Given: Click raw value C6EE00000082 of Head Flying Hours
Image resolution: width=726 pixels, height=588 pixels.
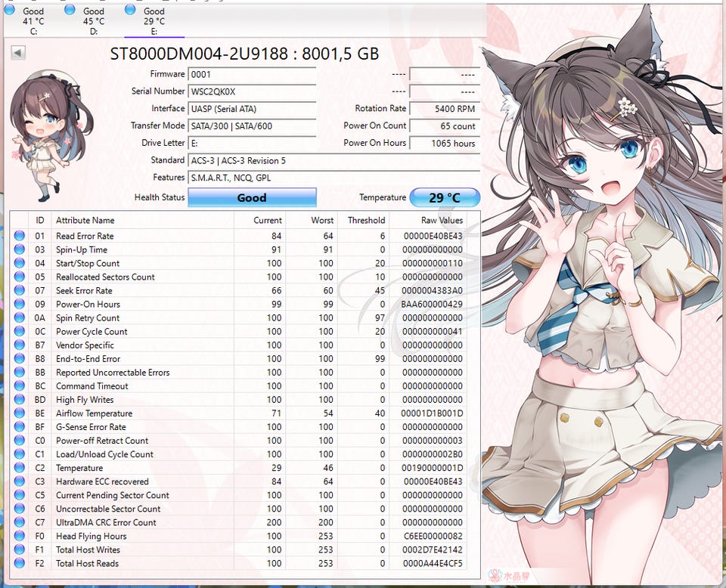Looking at the screenshot, I should [x=433, y=536].
